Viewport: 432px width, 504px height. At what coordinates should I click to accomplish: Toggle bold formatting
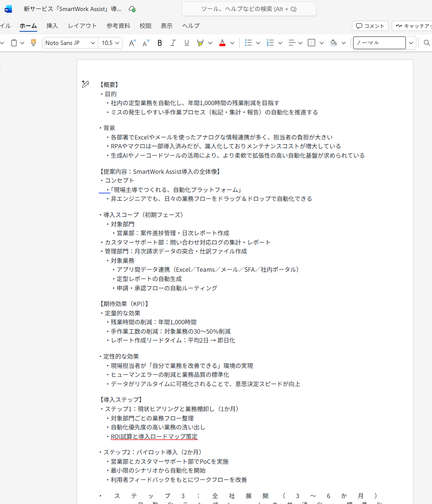[x=160, y=43]
